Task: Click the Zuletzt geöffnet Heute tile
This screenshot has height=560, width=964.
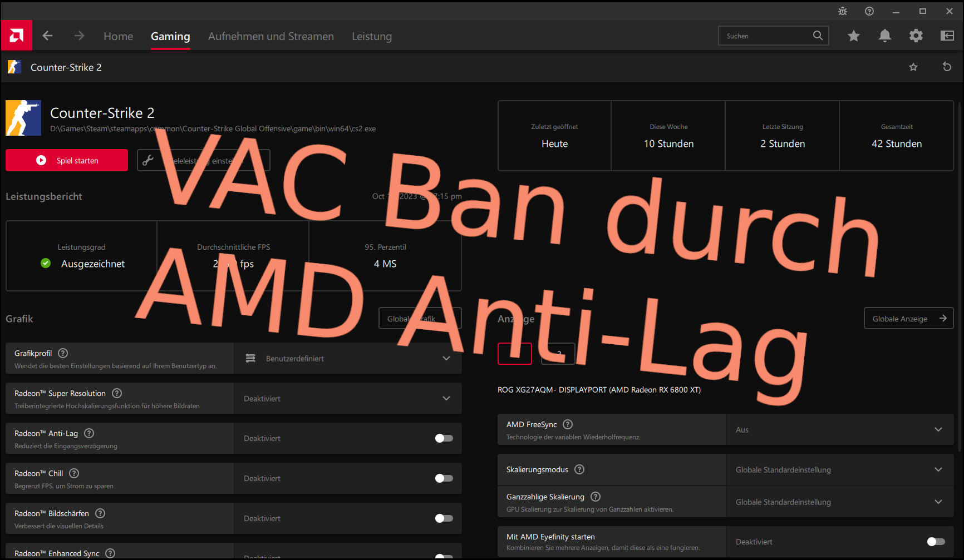Action: coord(554,136)
